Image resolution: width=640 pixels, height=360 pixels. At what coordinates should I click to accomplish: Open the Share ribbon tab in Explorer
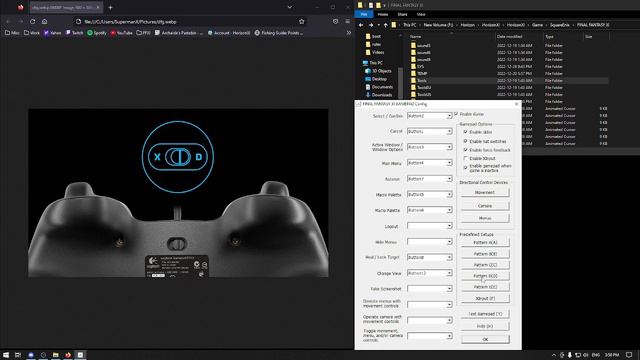click(x=402, y=14)
